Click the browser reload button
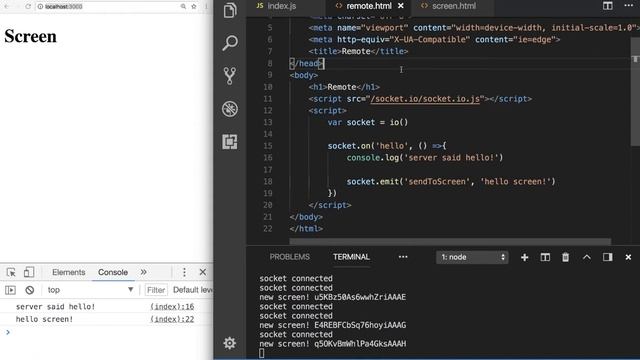640x360 pixels. click(x=28, y=7)
